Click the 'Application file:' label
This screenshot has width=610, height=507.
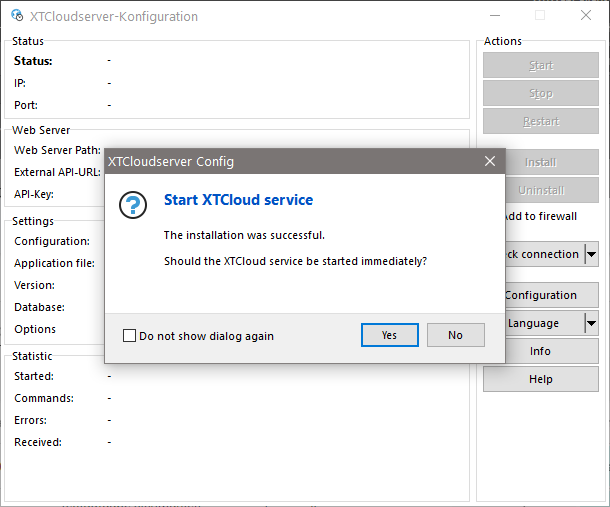pyautogui.click(x=54, y=263)
